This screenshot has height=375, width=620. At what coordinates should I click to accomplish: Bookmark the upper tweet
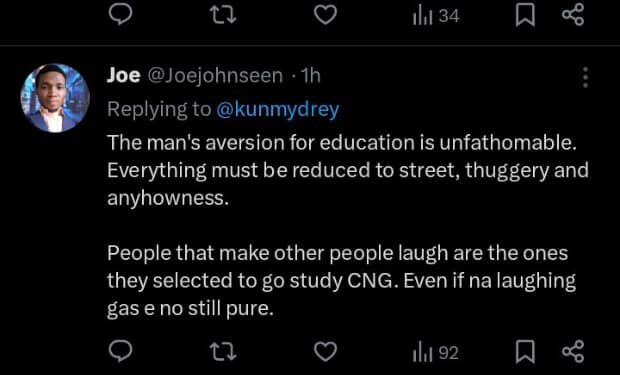click(x=525, y=15)
